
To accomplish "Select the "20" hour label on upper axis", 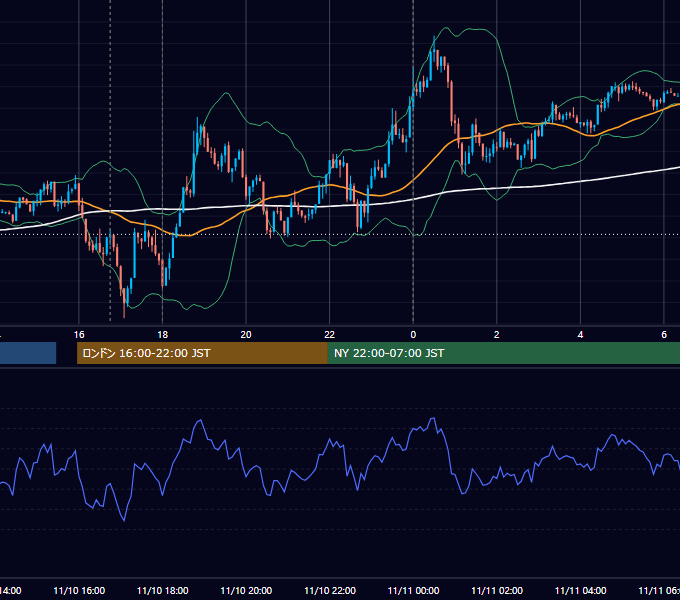I will (x=246, y=335).
